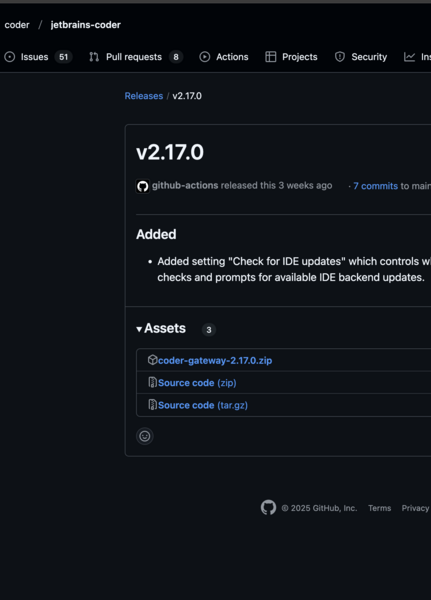Viewport: 431px width, 600px height.
Task: Open the add reaction smiley button
Action: [145, 436]
